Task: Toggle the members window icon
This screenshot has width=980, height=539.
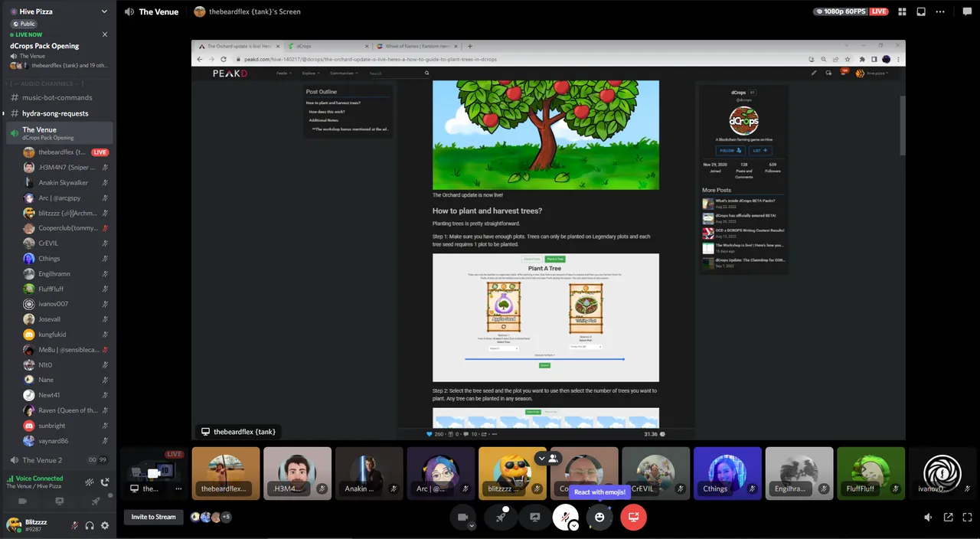Action: pyautogui.click(x=921, y=11)
